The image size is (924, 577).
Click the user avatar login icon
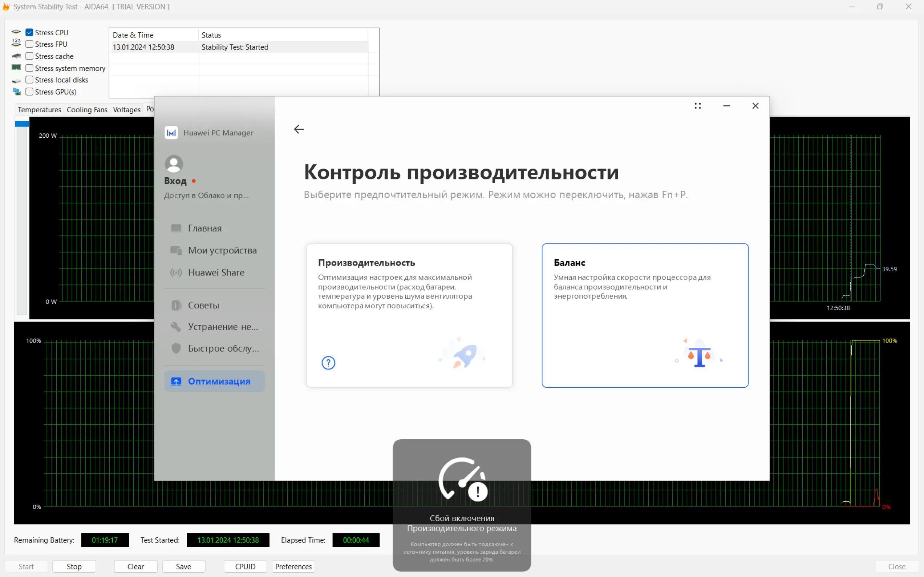coord(174,164)
